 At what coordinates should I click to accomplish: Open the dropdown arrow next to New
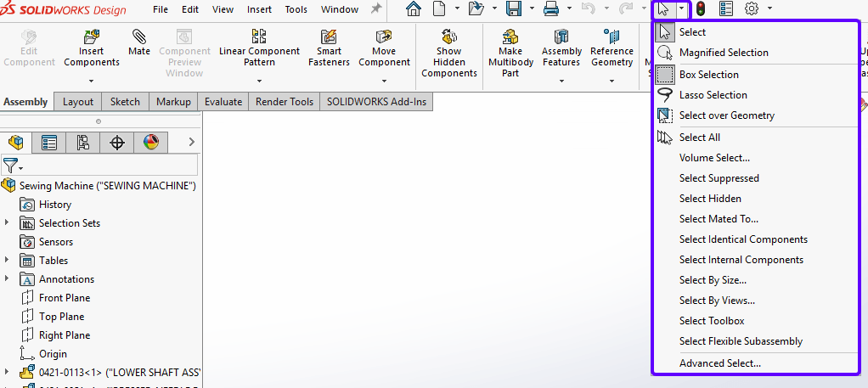point(457,8)
